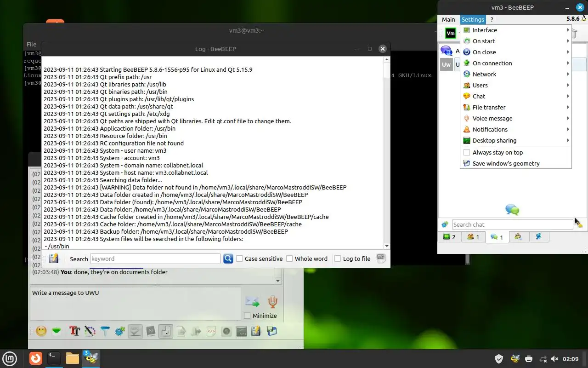
Task: Expand the Users settings submenu
Action: pos(515,85)
